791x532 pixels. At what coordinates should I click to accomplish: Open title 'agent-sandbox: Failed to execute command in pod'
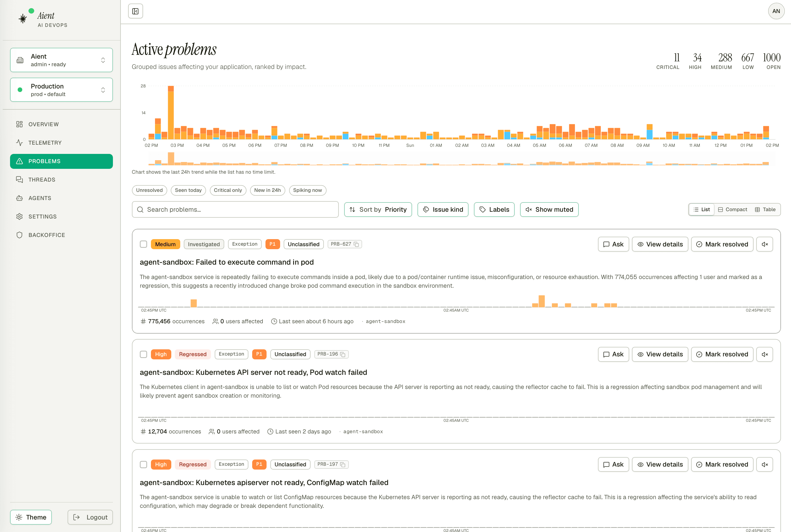coord(227,262)
